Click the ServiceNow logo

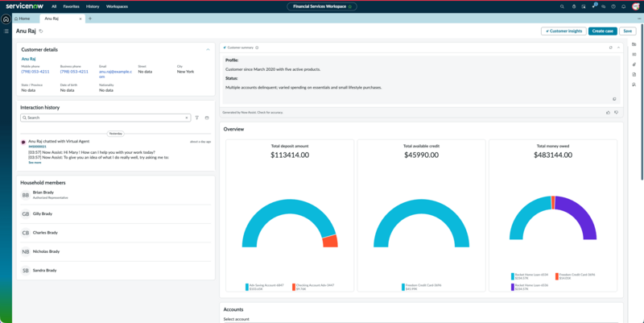click(24, 6)
